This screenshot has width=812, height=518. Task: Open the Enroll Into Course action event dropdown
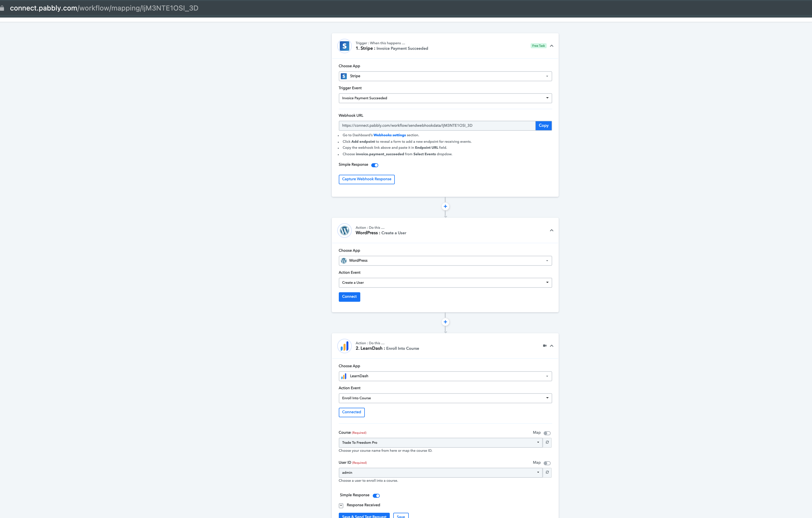coord(445,398)
